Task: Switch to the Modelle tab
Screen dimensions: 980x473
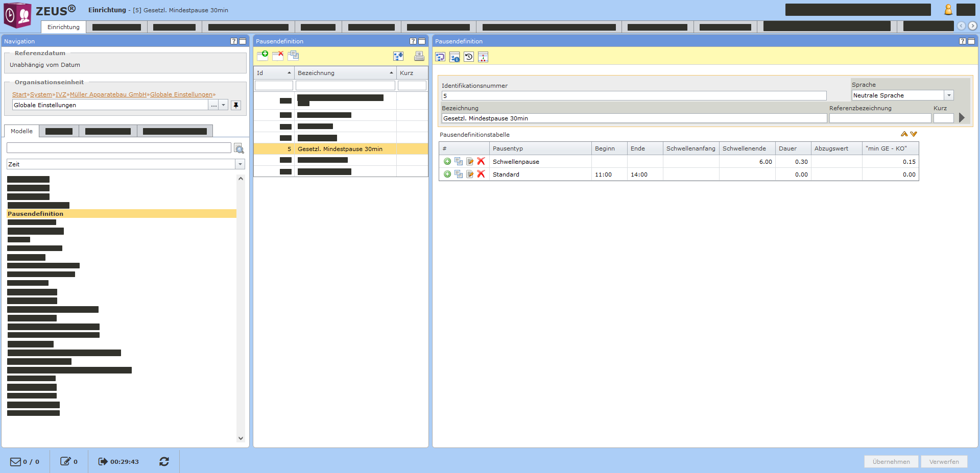Action: pos(21,131)
